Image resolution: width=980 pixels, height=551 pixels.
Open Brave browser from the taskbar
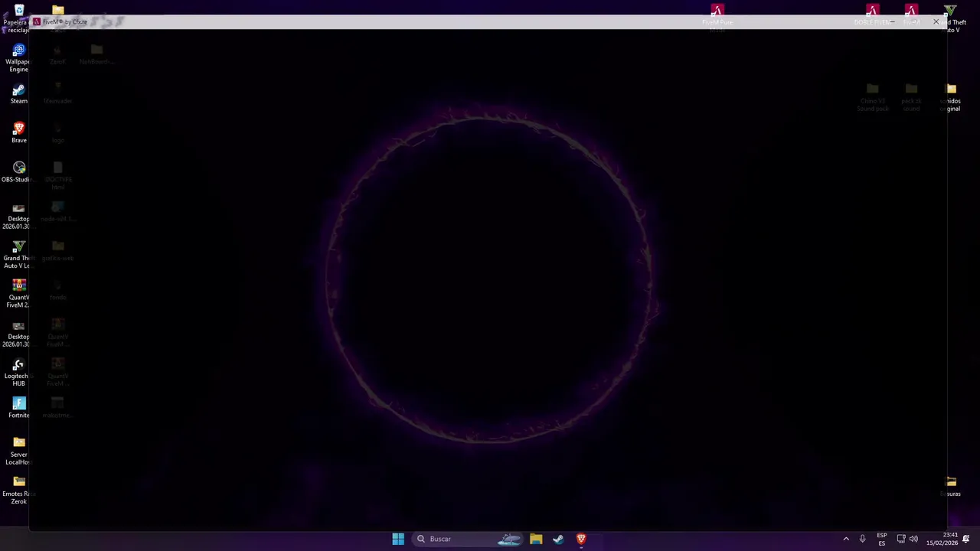581,539
